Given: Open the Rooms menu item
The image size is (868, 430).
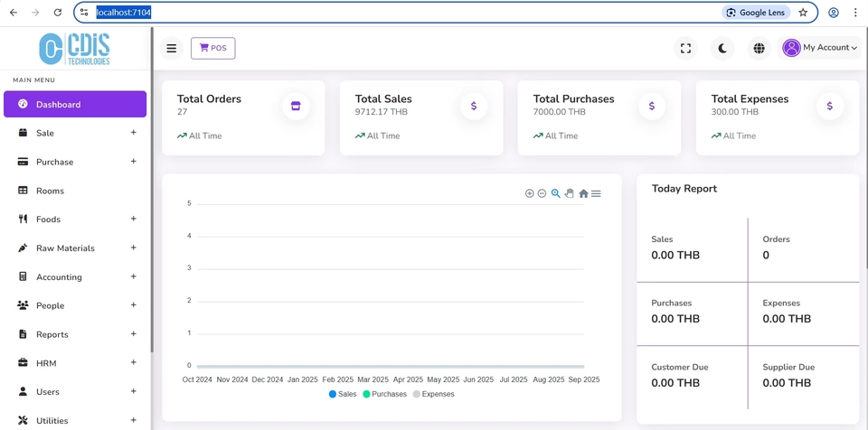Looking at the screenshot, I should tap(50, 191).
